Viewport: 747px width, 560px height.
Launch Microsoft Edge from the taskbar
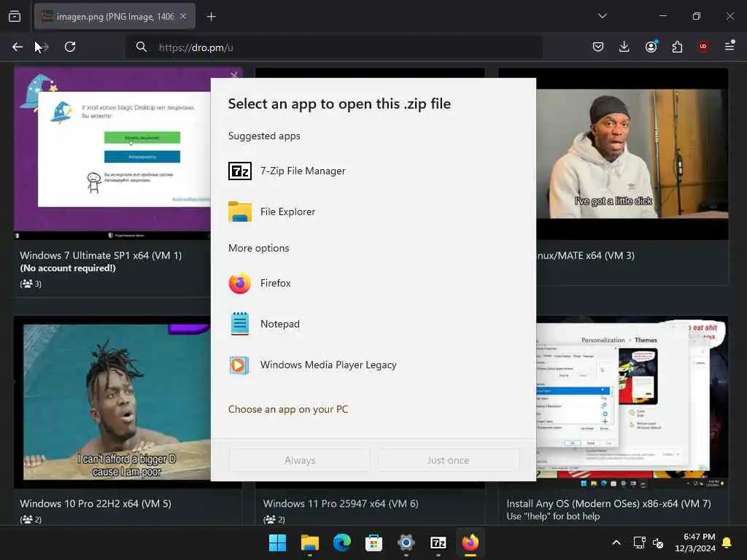pyautogui.click(x=341, y=542)
